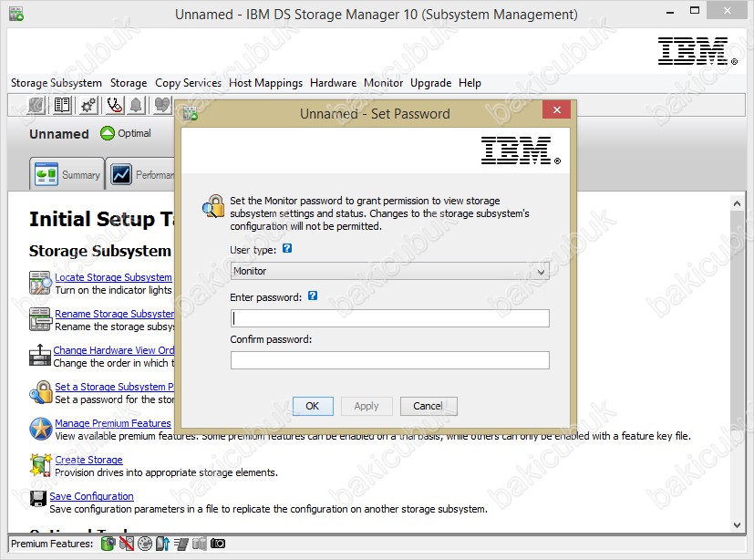Click the green Optimal status icon
Viewport: 754px width, 560px height.
tap(108, 133)
